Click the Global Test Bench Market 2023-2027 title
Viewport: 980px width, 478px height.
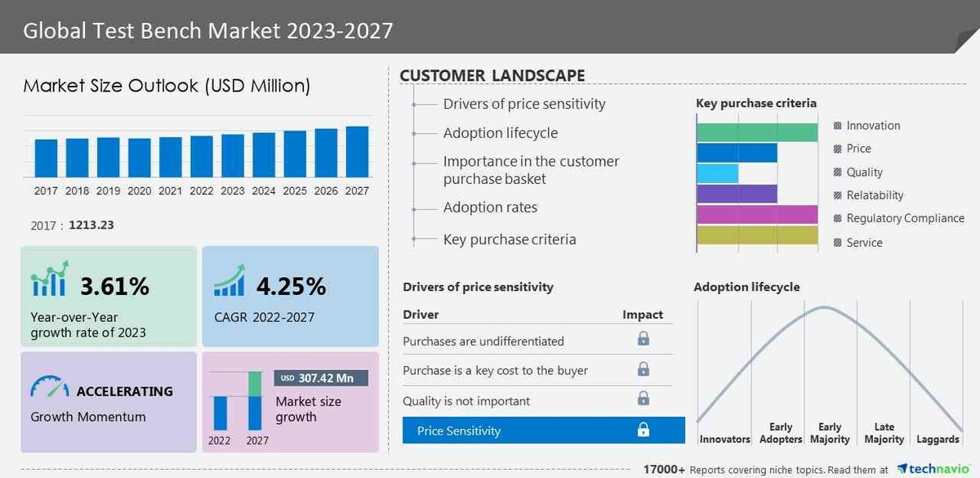(208, 30)
